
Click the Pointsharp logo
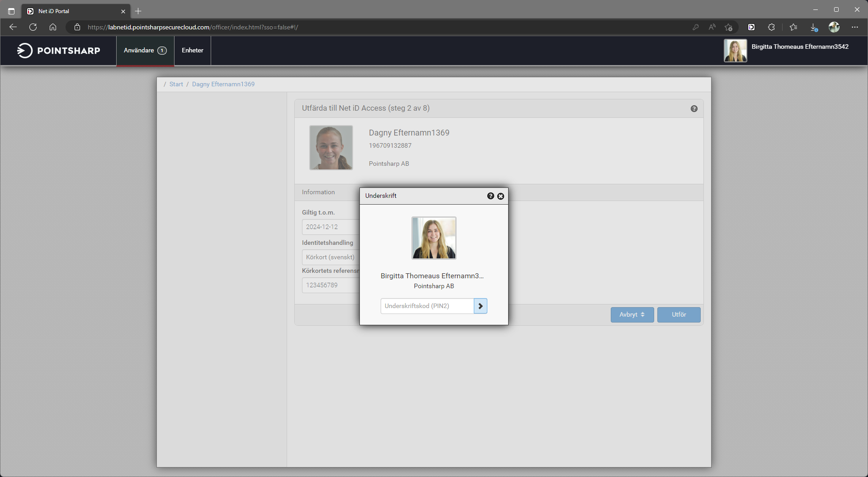(x=59, y=51)
